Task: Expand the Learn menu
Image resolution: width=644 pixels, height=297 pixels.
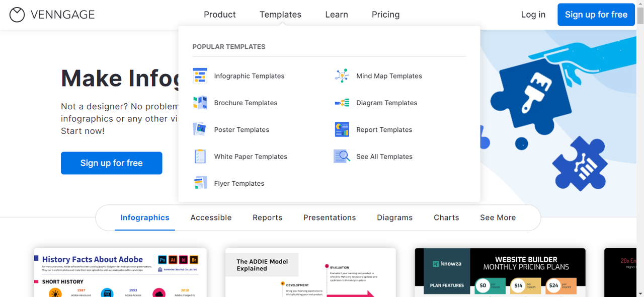Action: point(337,15)
